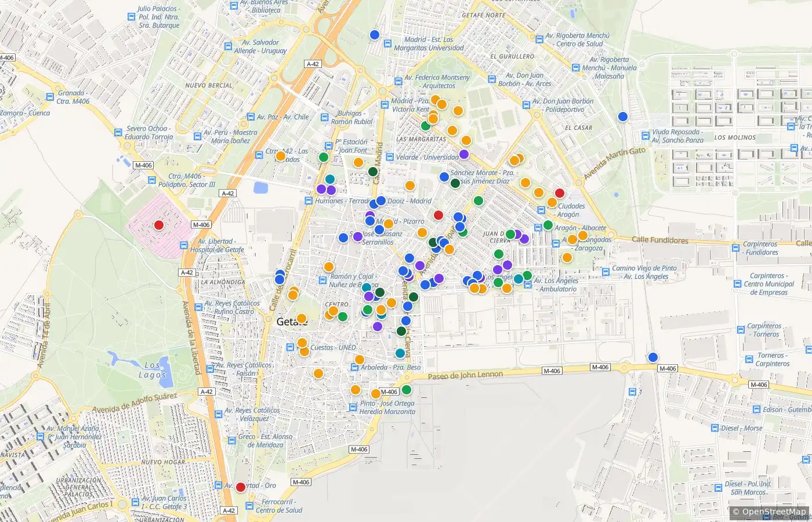The height and width of the screenshot is (522, 812).
Task: Select the Ramón y Cajal bus stop icon
Action: coord(323,281)
